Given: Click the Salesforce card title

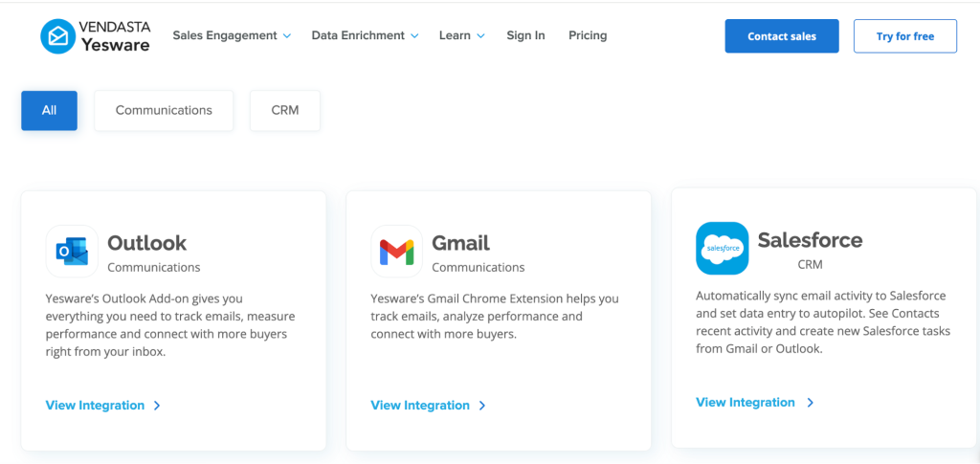Looking at the screenshot, I should 810,240.
